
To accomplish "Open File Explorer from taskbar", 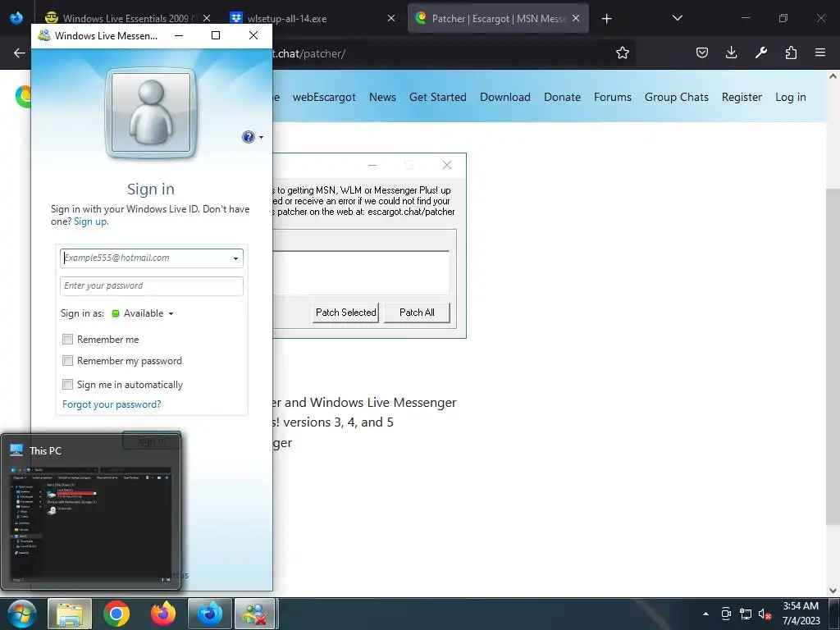I will coord(71,614).
